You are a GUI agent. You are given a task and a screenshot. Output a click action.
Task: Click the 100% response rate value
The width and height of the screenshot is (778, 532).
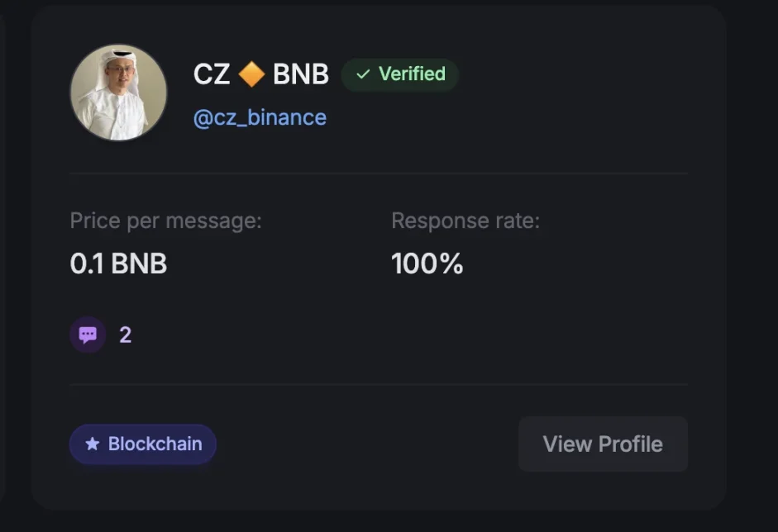click(x=427, y=264)
